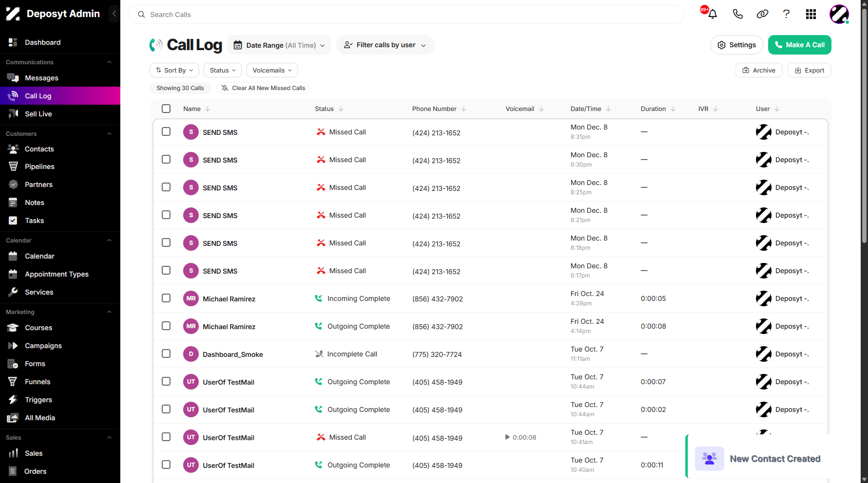The image size is (868, 483).
Task: Open the Voicemails filter dropdown
Action: (x=272, y=70)
